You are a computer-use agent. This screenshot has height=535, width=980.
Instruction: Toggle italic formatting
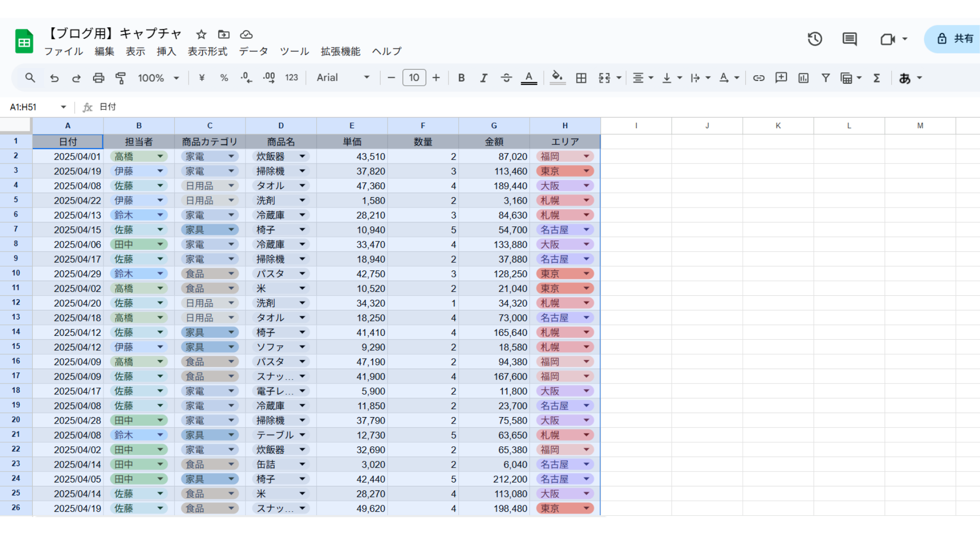point(484,78)
